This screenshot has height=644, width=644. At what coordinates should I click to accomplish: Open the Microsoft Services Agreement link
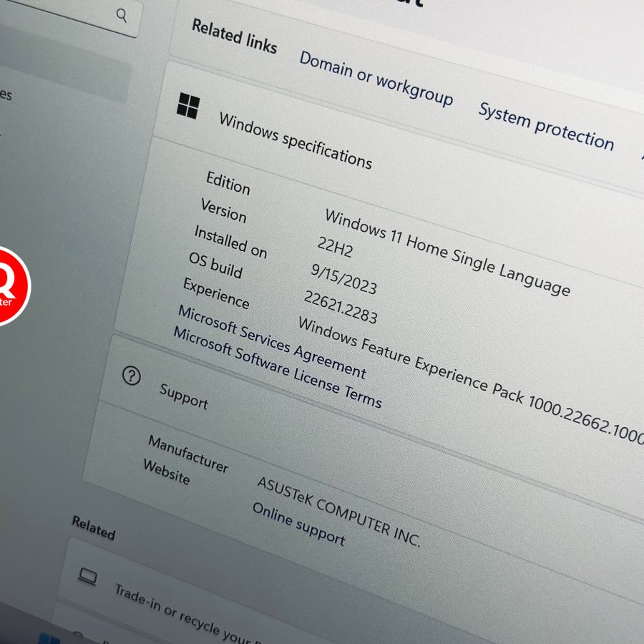tap(272, 342)
